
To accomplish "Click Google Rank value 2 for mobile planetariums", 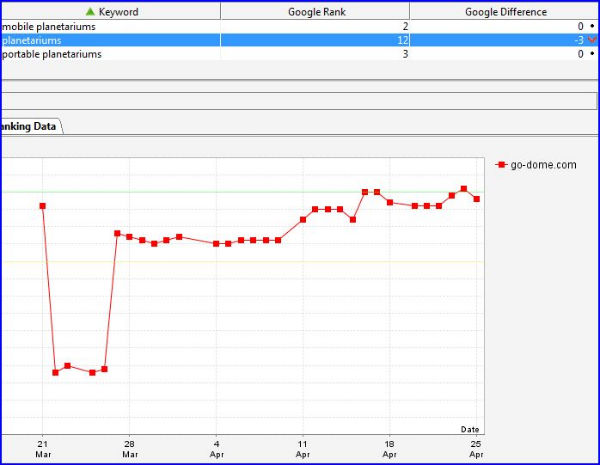I will pyautogui.click(x=405, y=26).
